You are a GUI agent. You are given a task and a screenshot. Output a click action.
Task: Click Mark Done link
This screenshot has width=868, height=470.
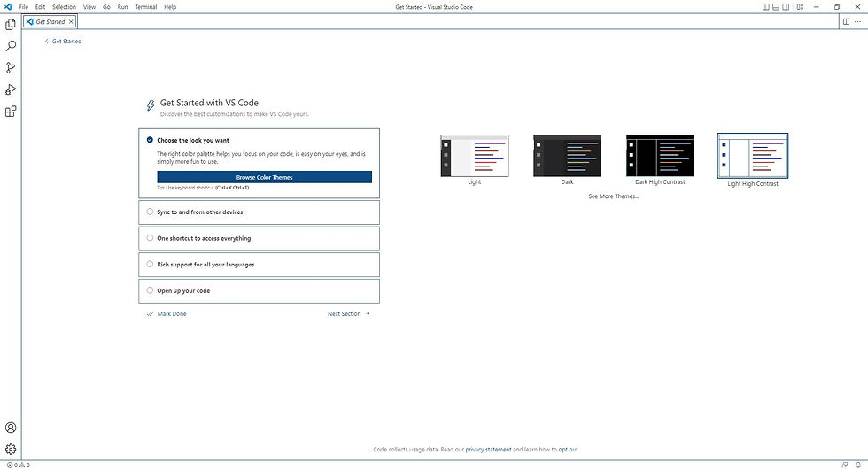167,313
